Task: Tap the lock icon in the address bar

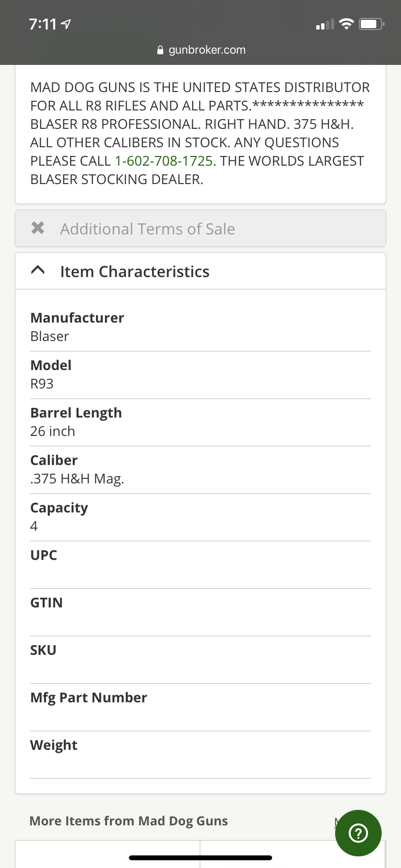Action: click(x=161, y=50)
